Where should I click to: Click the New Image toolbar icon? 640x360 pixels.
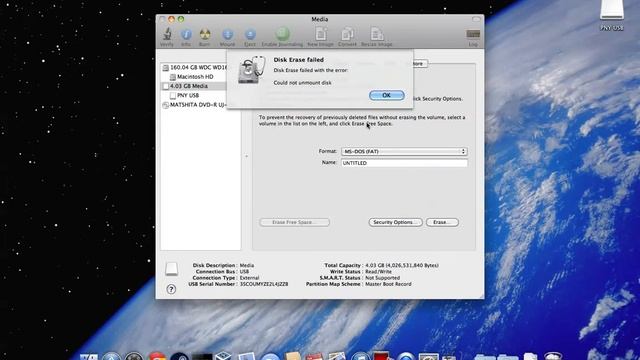coord(321,34)
